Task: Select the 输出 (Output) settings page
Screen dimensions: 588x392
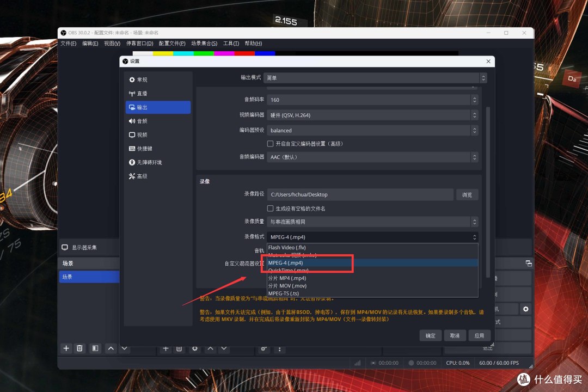Action: [x=158, y=107]
